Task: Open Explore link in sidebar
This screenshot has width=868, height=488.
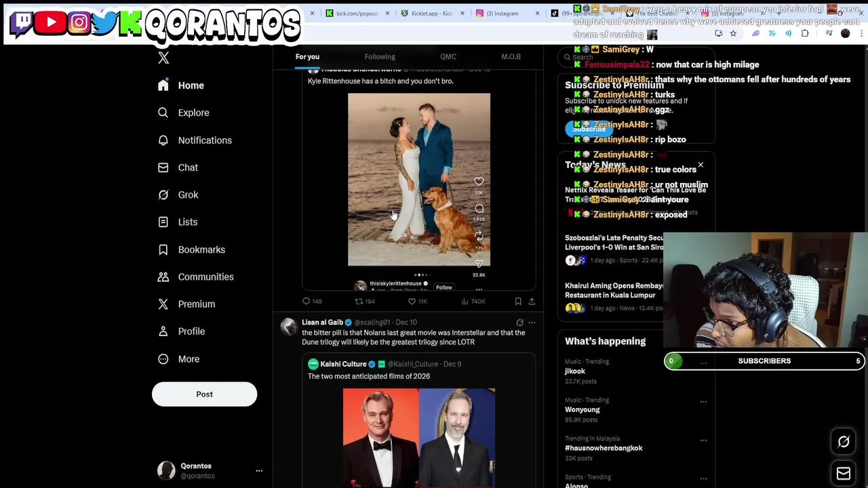Action: click(193, 113)
